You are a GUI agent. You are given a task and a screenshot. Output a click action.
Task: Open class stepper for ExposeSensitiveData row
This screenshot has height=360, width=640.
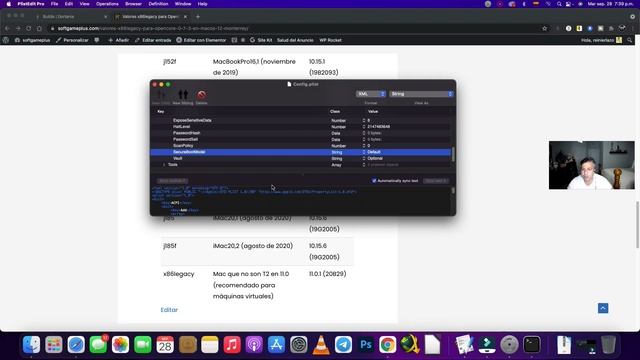click(364, 120)
